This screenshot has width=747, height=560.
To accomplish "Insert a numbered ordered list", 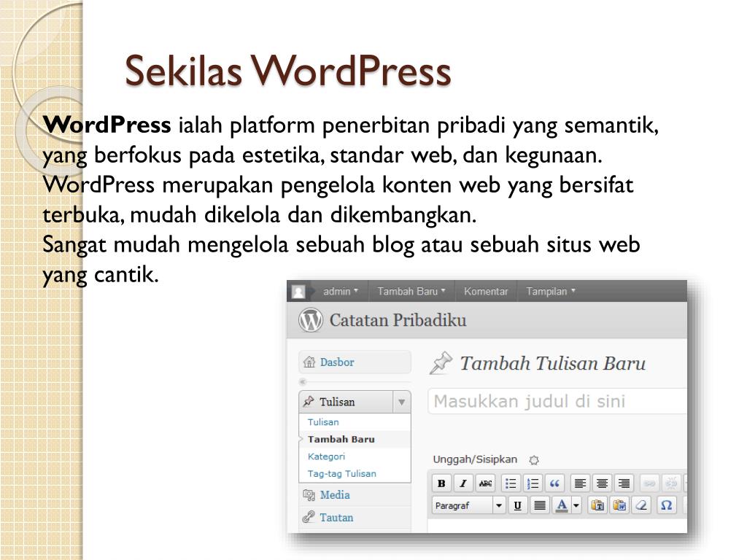I will point(533,483).
